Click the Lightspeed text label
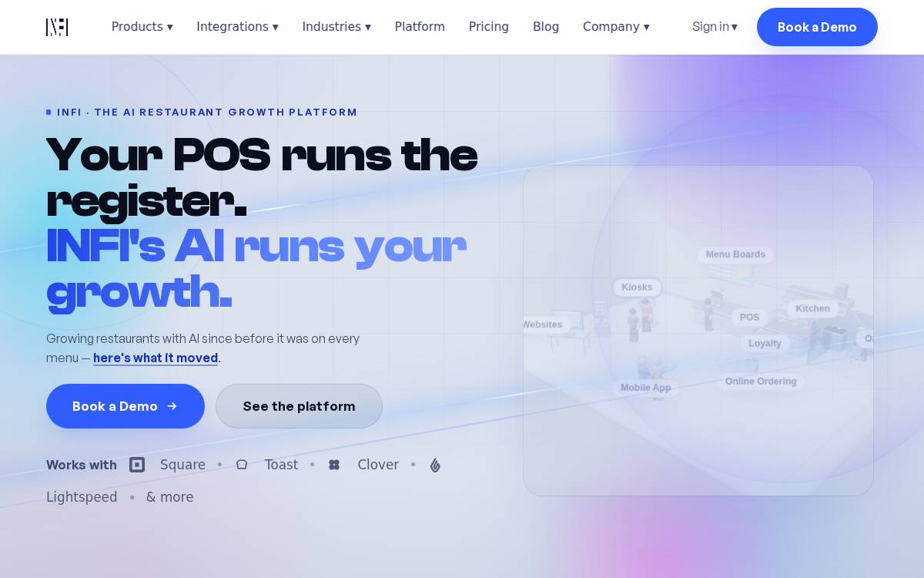 pos(82,497)
